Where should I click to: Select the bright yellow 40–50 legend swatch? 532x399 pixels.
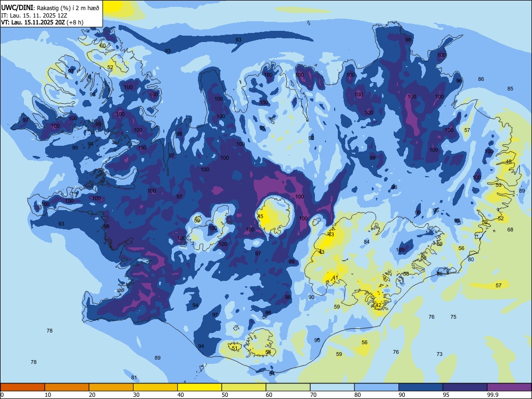[x=199, y=387]
